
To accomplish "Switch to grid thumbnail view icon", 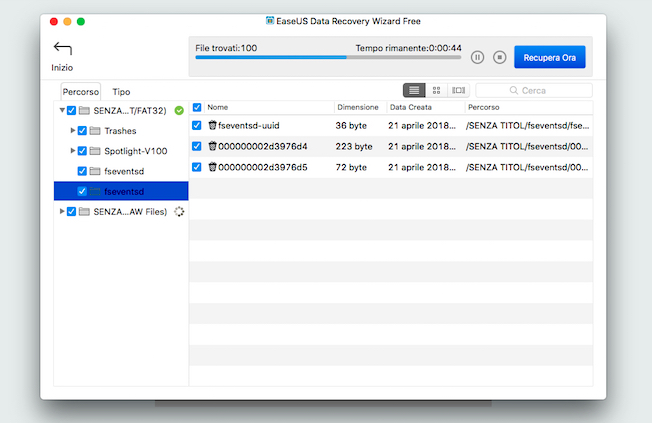I will (436, 90).
